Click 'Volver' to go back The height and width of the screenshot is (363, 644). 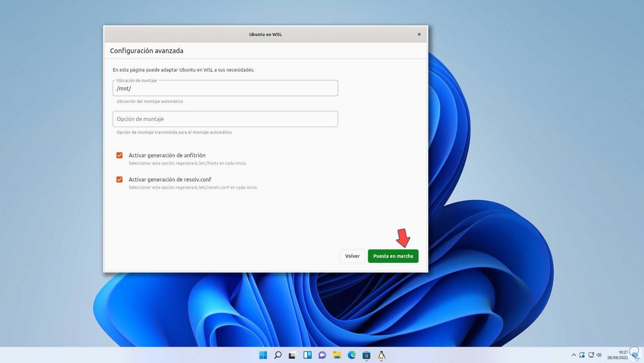coord(352,256)
